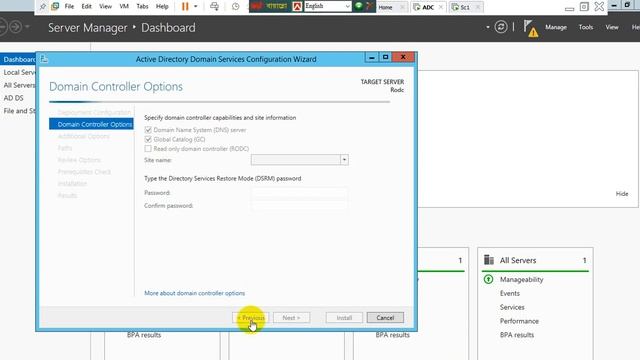Click the Server Manager forward navigation arrow
Viewport: 640px width, 360px height.
pos(16,27)
